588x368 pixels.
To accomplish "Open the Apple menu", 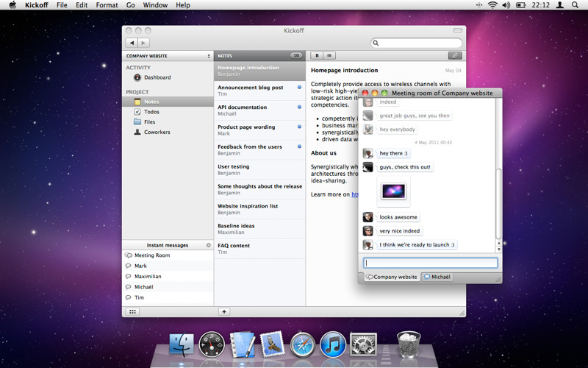I will click(x=12, y=5).
